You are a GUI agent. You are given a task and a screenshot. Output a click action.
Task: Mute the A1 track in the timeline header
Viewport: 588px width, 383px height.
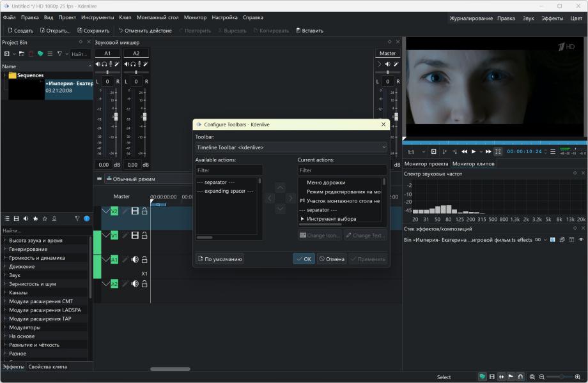point(135,260)
